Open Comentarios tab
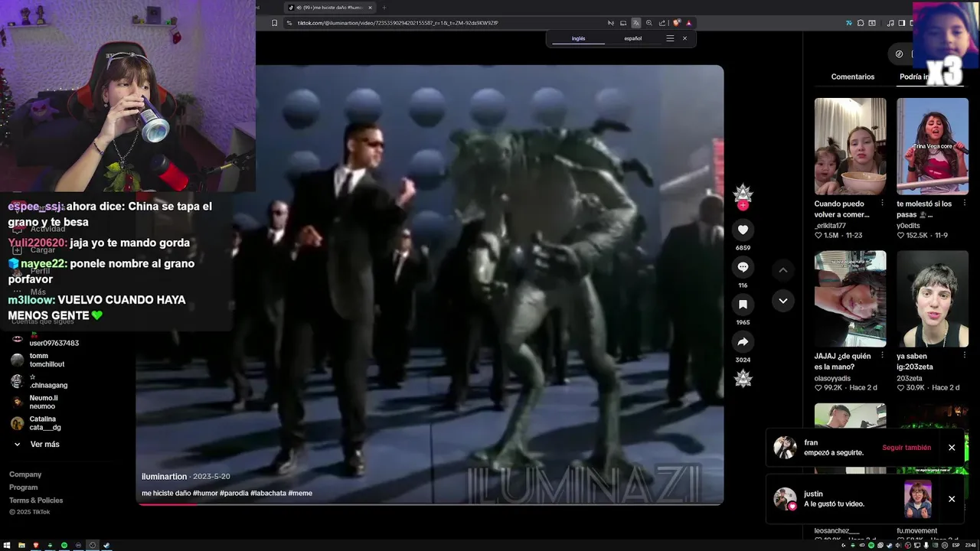The width and height of the screenshot is (980, 551). click(853, 77)
